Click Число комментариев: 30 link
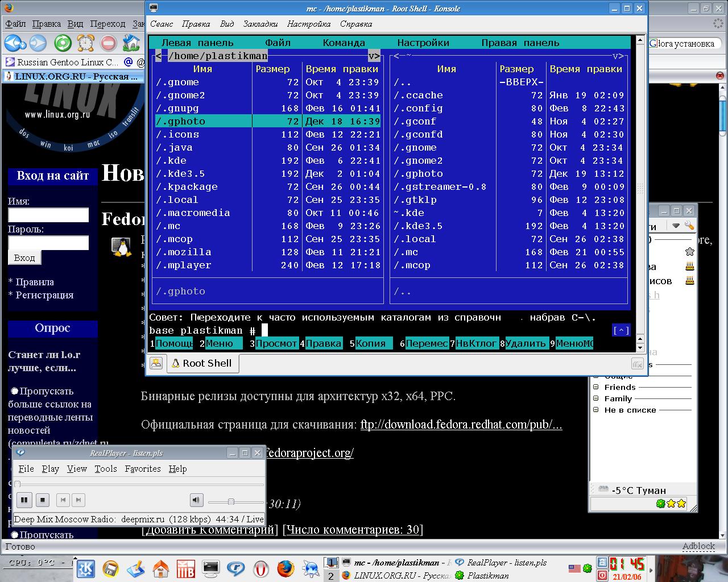This screenshot has width=728, height=582. 353,530
